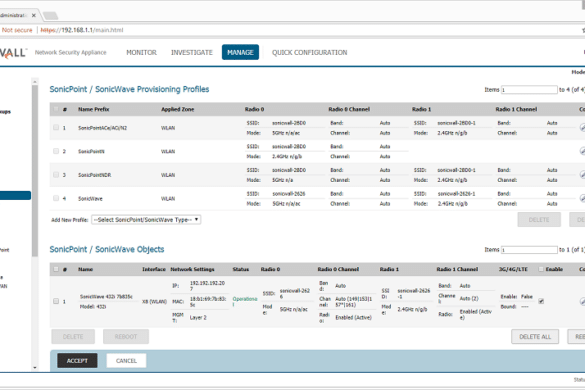Click the Network Settings column header
Viewport: 585px width, 390px height.
tap(193, 269)
